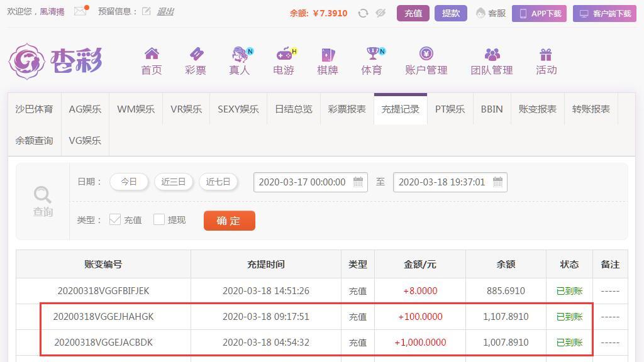Open calendar picker for start date
The image size is (644, 362).
point(358,182)
